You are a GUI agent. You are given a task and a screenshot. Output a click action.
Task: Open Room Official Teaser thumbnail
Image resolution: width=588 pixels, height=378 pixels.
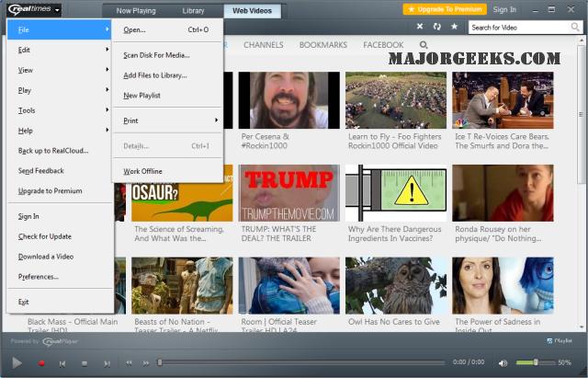(289, 286)
